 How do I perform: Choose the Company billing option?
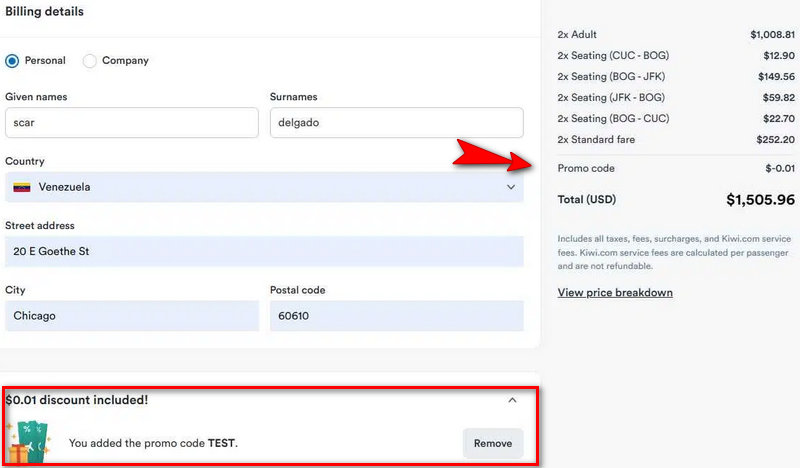[x=90, y=61]
